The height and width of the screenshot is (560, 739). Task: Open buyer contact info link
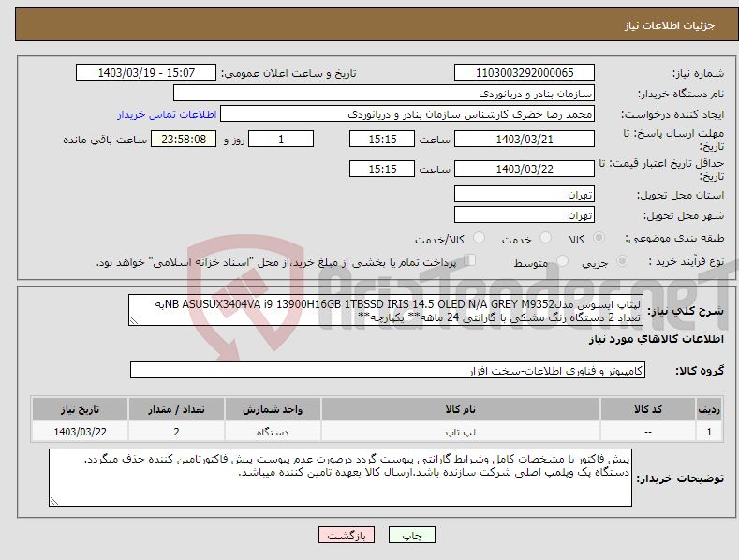(x=167, y=114)
